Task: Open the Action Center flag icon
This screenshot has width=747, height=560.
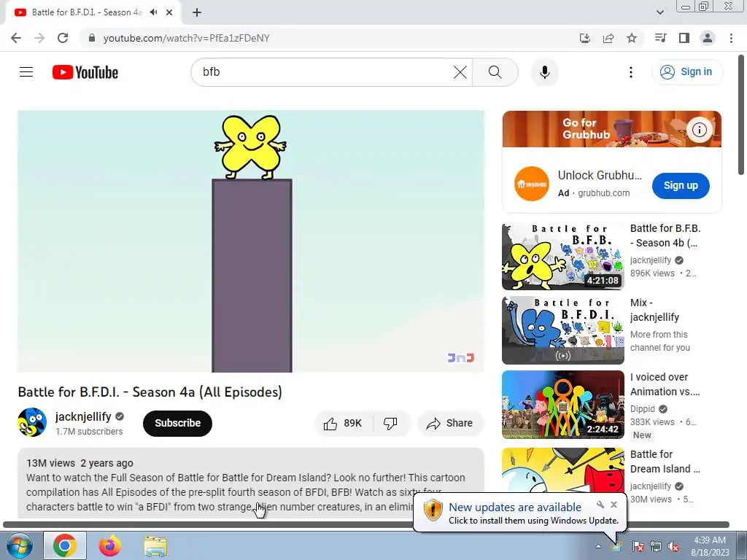Action: tap(638, 546)
